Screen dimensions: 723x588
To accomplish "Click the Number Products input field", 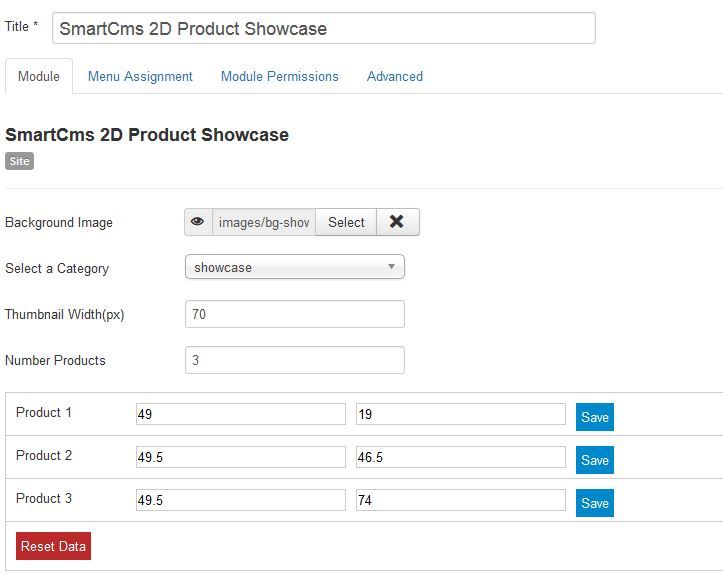I will (x=295, y=360).
